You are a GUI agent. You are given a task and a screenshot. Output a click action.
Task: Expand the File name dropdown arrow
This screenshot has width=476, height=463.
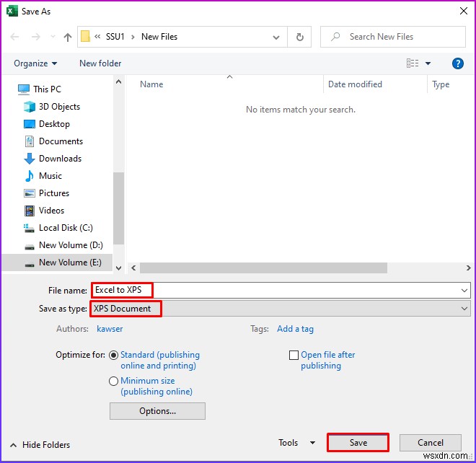click(464, 291)
